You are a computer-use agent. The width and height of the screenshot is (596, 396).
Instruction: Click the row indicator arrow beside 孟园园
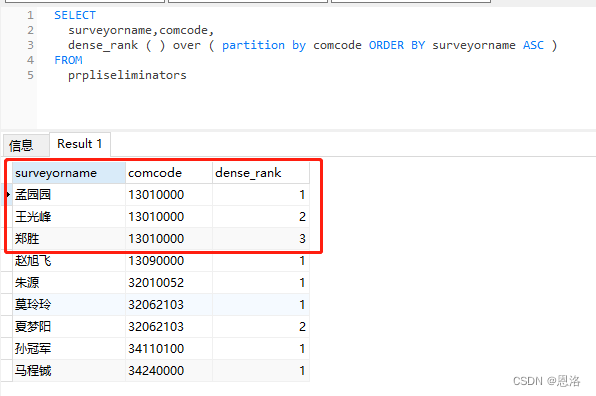pyautogui.click(x=8, y=195)
